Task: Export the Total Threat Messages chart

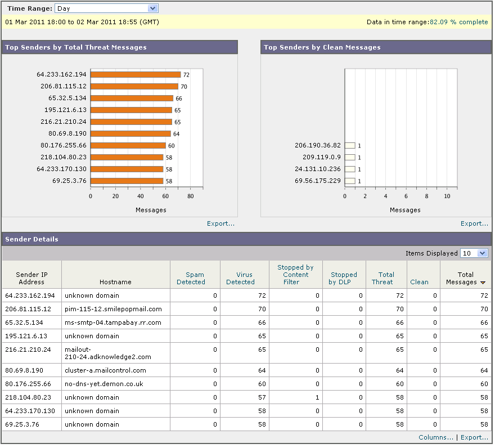Action: pos(220,223)
